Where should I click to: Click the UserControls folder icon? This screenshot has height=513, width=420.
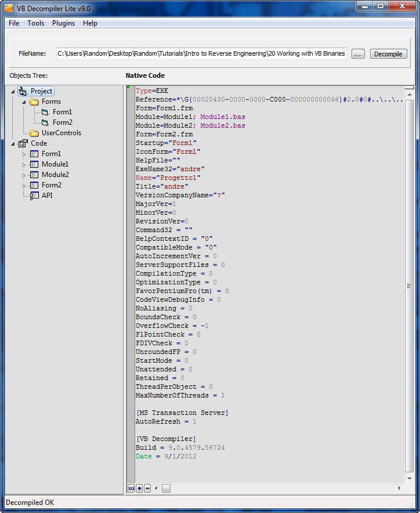tap(34, 133)
